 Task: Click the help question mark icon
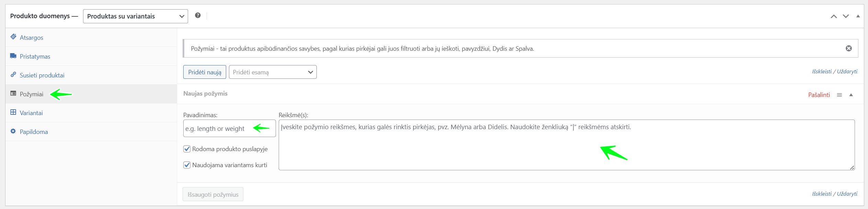198,15
